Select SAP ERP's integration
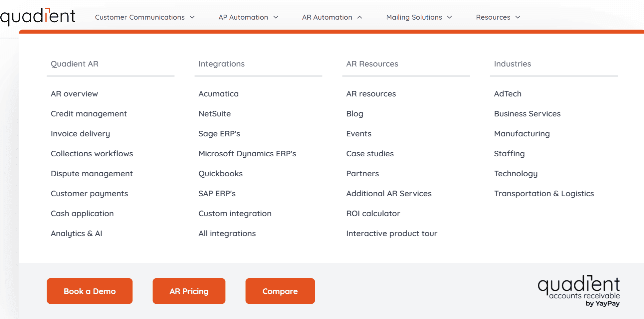 pyautogui.click(x=217, y=194)
